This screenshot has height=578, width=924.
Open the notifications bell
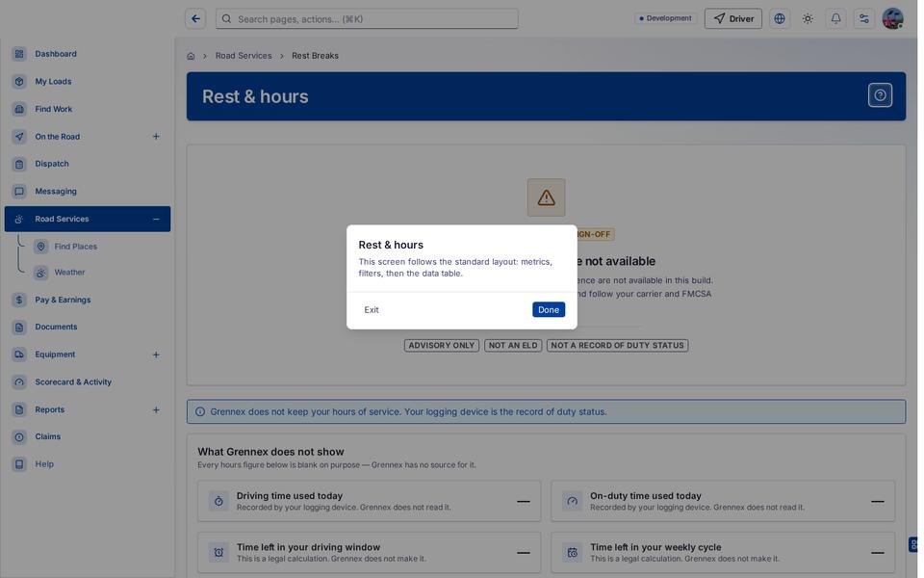tap(835, 19)
